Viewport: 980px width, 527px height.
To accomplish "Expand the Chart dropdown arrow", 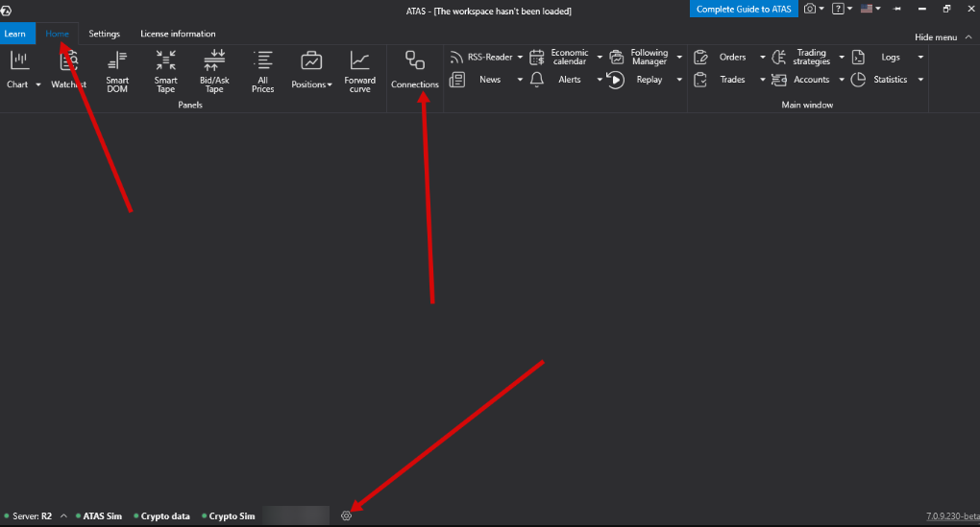I will (x=38, y=84).
